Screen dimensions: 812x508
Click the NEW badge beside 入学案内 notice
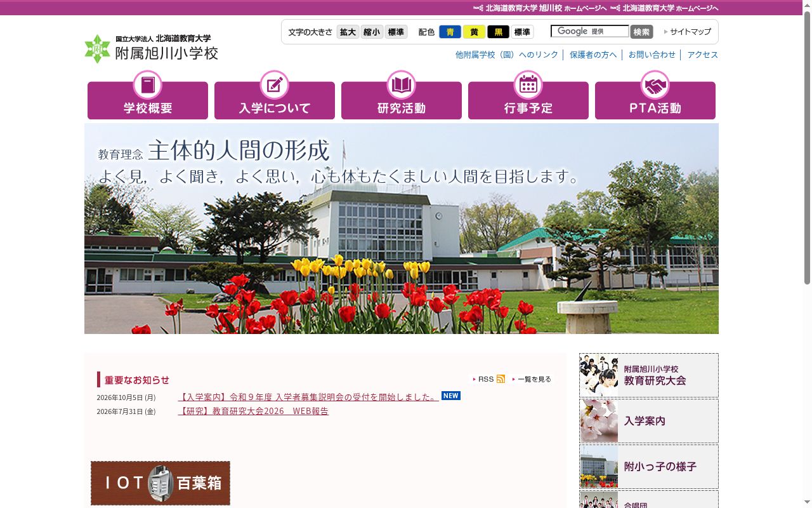click(451, 396)
